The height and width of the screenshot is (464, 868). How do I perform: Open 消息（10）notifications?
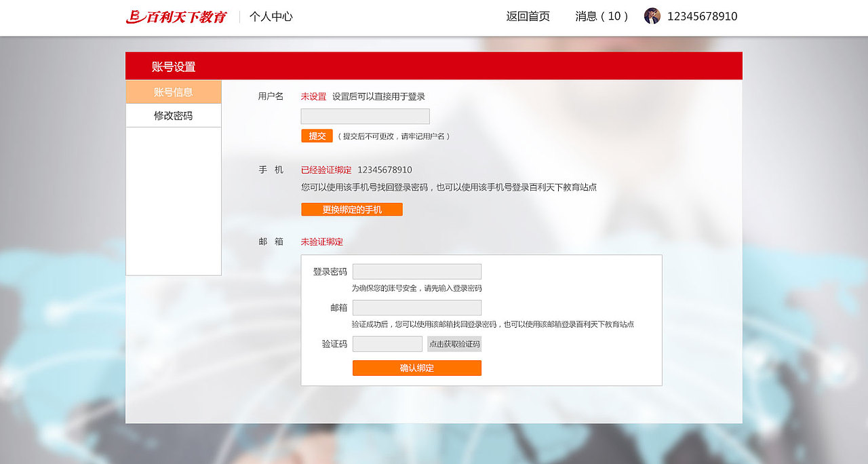click(602, 16)
